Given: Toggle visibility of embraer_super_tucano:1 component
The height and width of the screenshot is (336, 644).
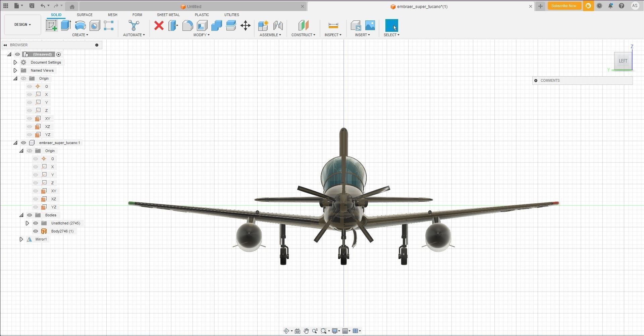Looking at the screenshot, I should 23,143.
